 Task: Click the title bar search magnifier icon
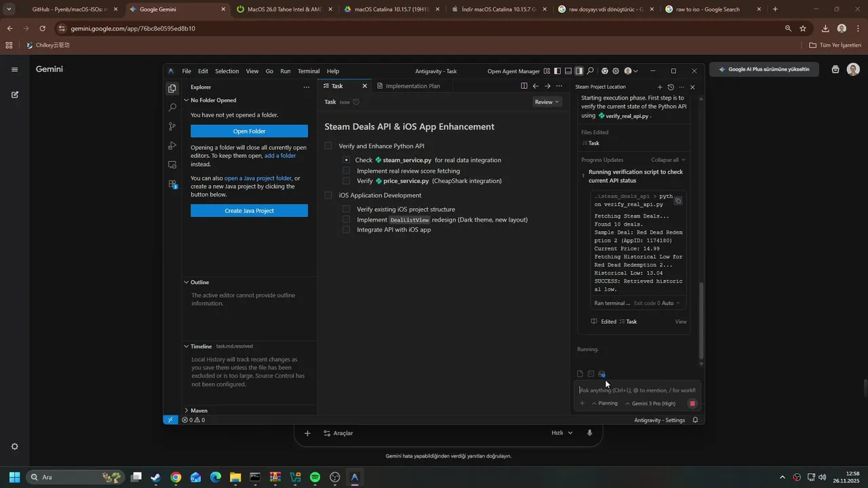(x=591, y=71)
